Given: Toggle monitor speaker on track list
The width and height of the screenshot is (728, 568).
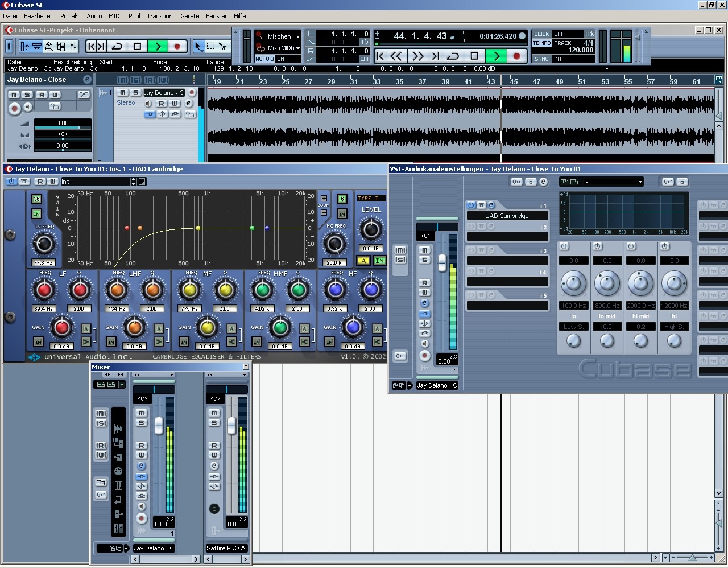Looking at the screenshot, I should pos(148,104).
